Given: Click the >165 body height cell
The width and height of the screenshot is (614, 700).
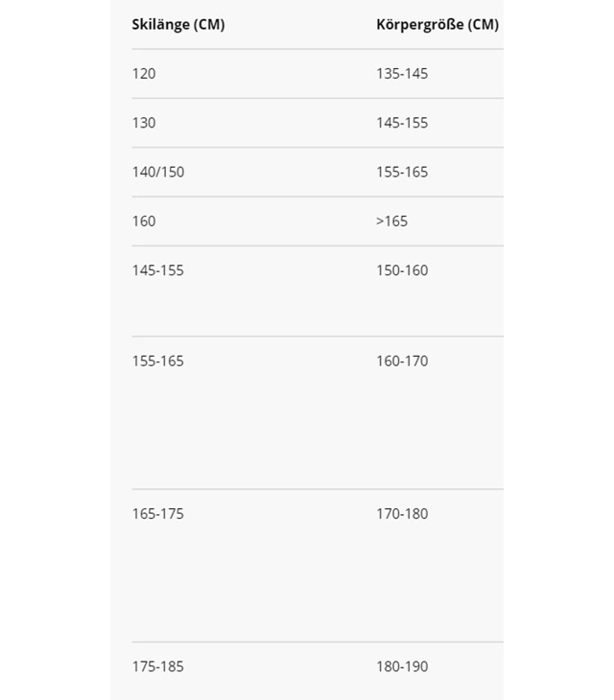Looking at the screenshot, I should (x=391, y=222).
